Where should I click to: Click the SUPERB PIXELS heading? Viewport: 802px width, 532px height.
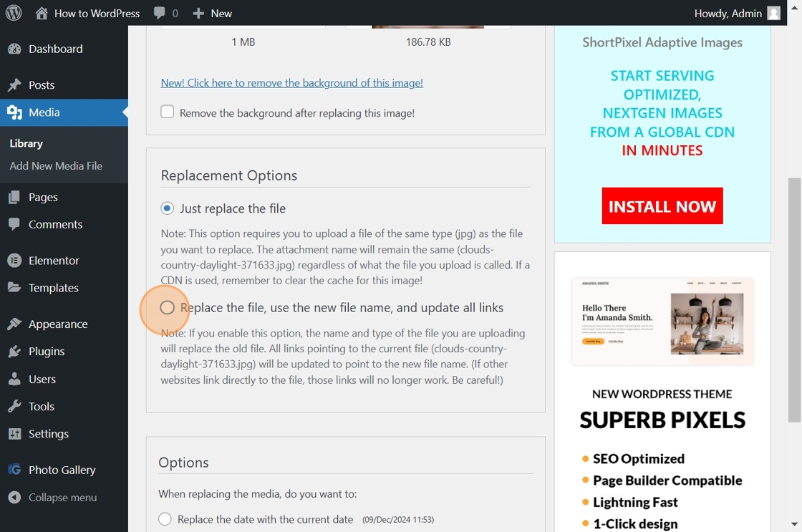pyautogui.click(x=662, y=420)
